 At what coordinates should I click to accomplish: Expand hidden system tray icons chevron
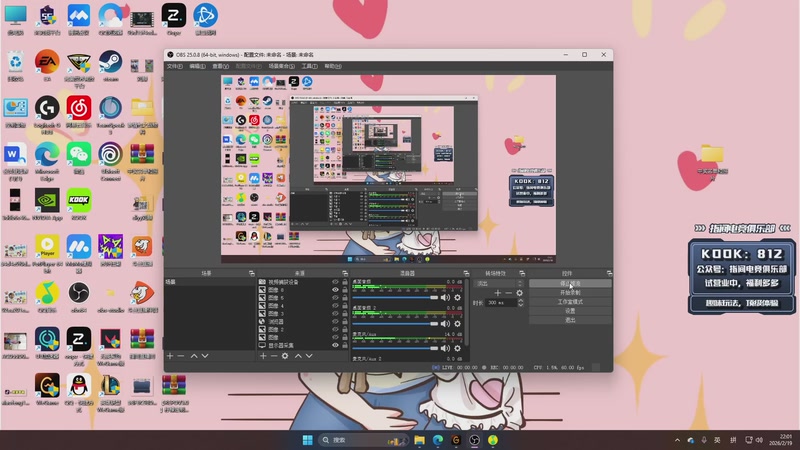pyautogui.click(x=677, y=440)
